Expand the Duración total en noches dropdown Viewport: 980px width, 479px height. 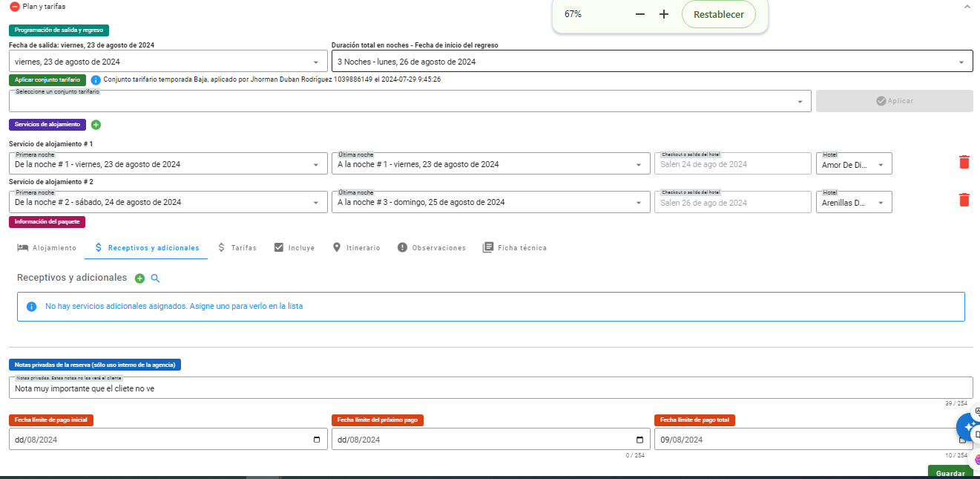tap(961, 62)
